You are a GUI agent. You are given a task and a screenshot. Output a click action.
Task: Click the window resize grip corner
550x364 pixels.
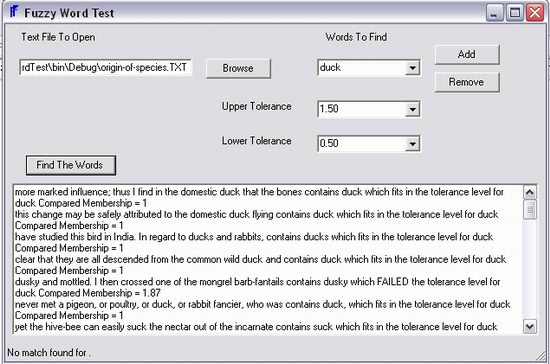[541, 356]
